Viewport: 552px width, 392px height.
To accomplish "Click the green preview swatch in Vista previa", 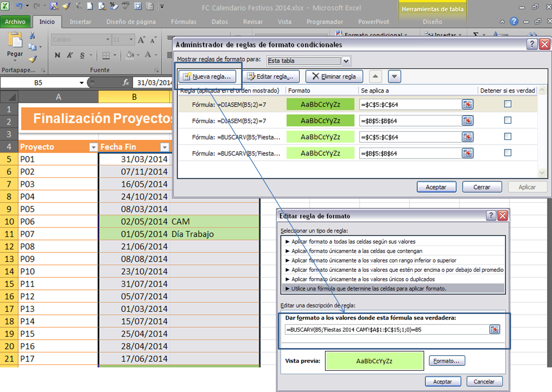I will (374, 361).
